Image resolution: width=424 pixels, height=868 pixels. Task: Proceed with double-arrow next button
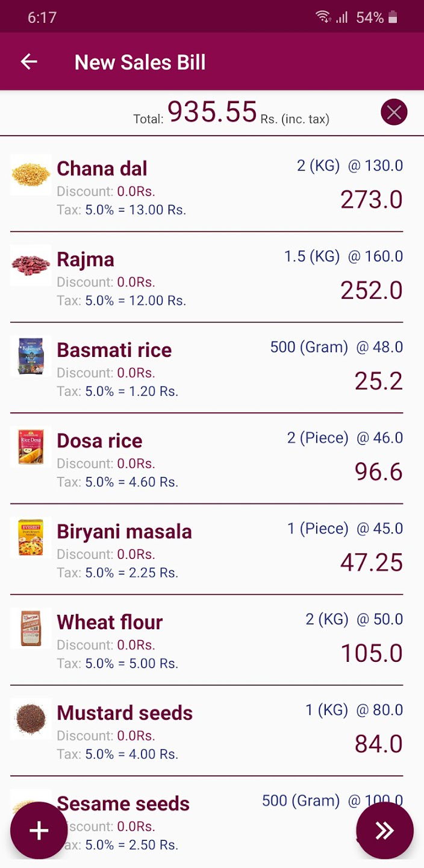click(x=384, y=831)
